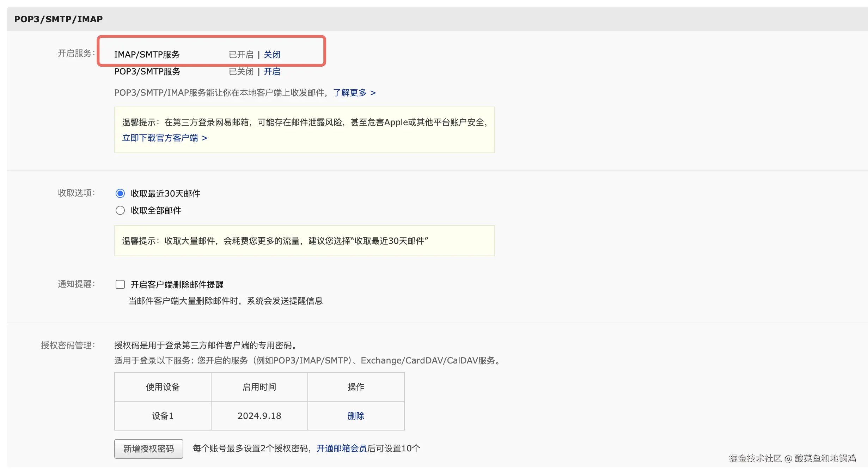Viewport: 868px width, 475px height.
Task: Click the 已关闭 status text
Action: click(x=241, y=72)
